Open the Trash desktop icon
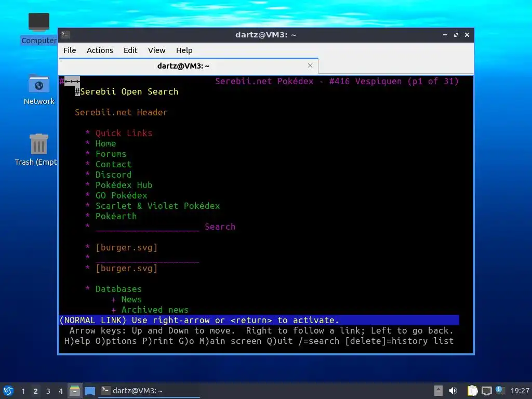The image size is (532, 399). tap(36, 149)
